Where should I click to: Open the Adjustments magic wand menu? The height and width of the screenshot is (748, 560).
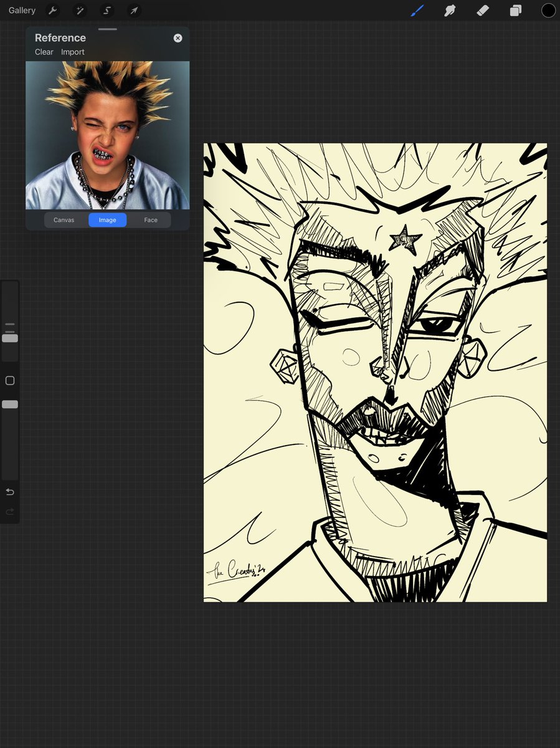[80, 11]
